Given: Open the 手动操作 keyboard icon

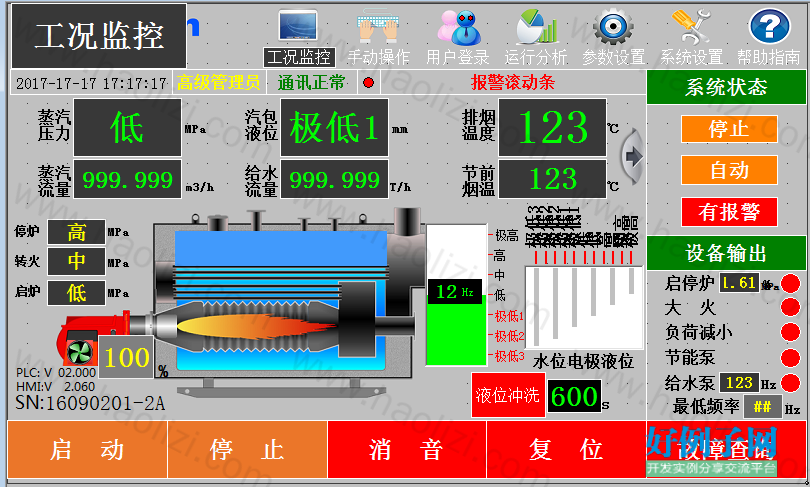Looking at the screenshot, I should (378, 26).
